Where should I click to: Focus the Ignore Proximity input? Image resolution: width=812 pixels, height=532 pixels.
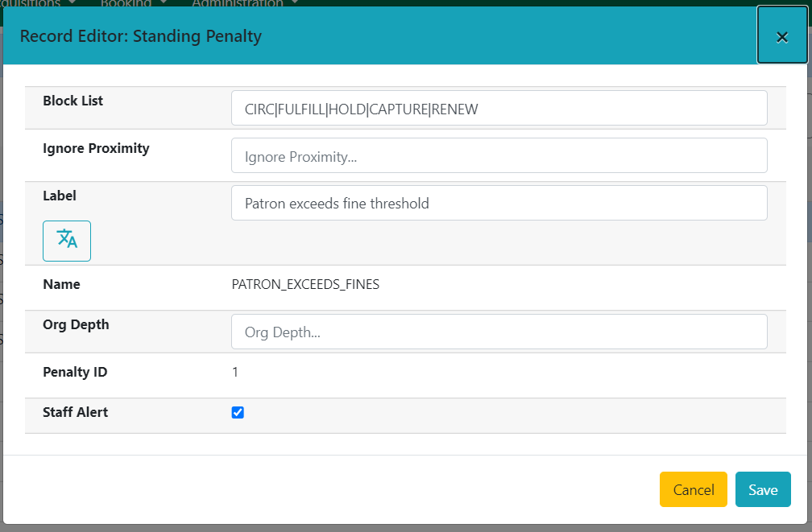pyautogui.click(x=499, y=155)
